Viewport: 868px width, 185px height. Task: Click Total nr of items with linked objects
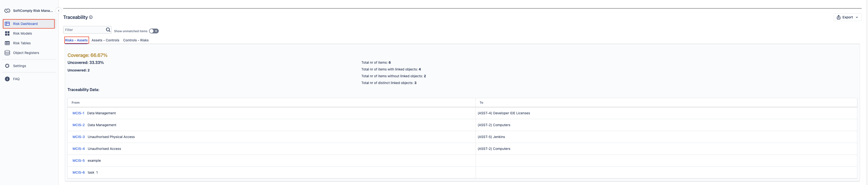391,69
